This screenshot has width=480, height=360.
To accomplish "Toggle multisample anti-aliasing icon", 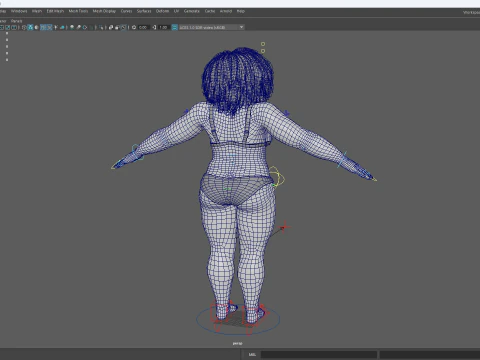I will 85,27.
